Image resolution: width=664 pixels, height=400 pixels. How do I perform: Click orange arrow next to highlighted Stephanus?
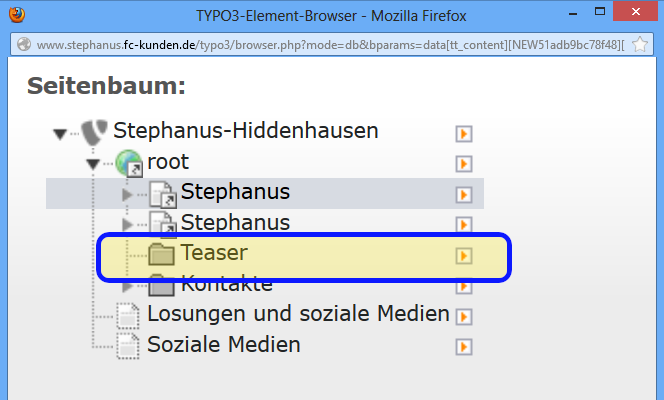pos(464,195)
